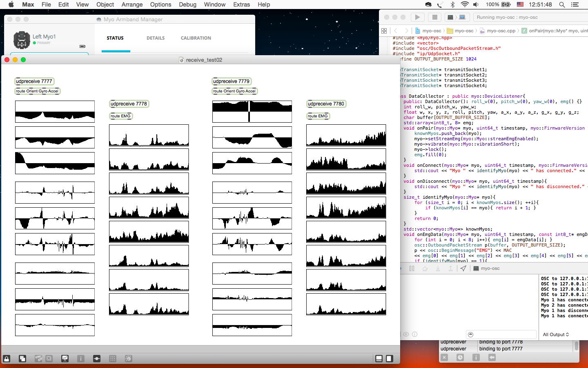Open the Arrange menu
Viewport: 588px width, 368px height.
tap(132, 4)
